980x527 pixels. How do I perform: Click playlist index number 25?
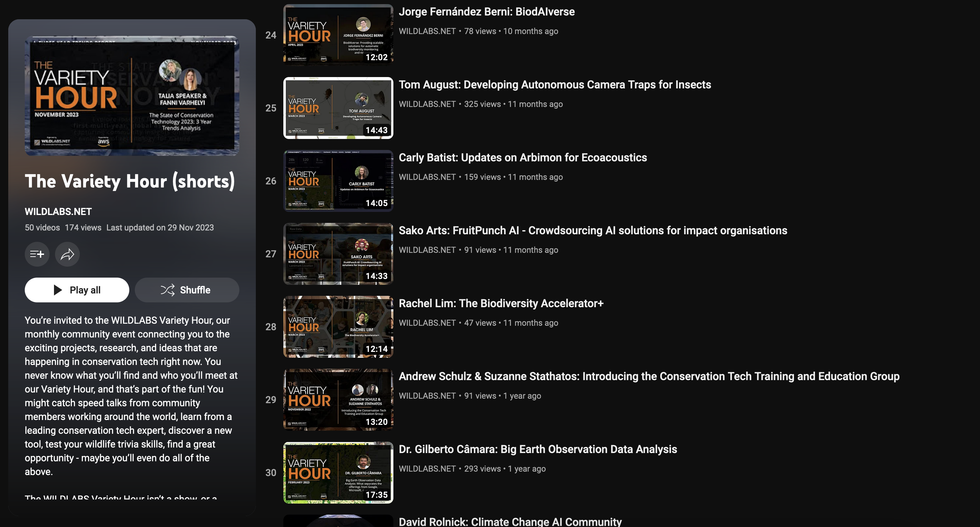pos(271,108)
